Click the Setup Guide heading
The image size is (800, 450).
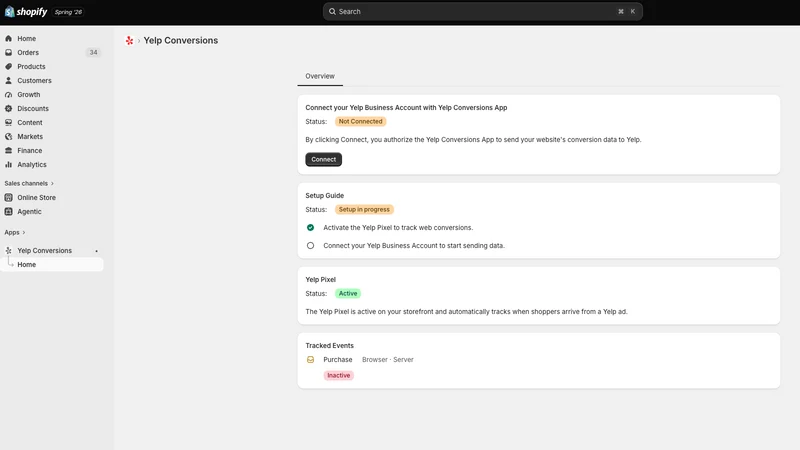coord(324,195)
